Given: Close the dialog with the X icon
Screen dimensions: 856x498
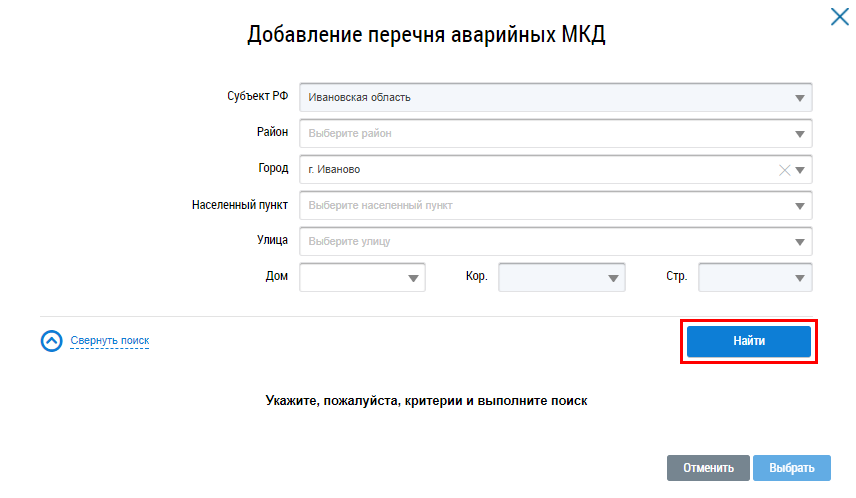Looking at the screenshot, I should 839,16.
